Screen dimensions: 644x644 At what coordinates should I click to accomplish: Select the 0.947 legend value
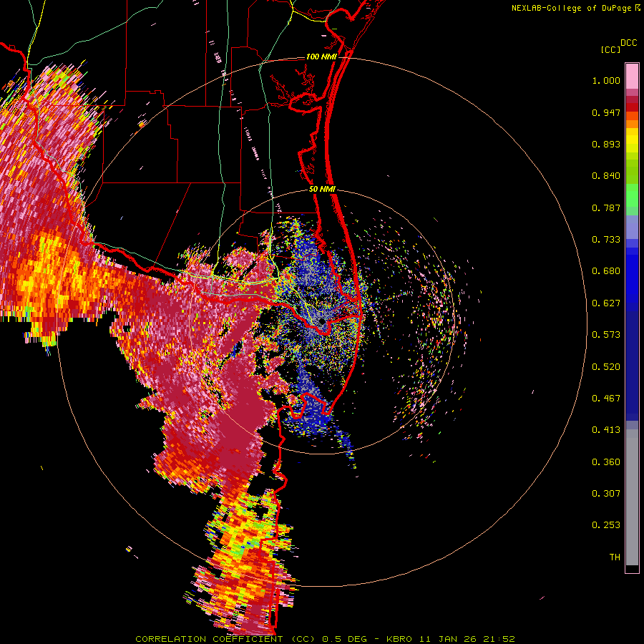(606, 112)
